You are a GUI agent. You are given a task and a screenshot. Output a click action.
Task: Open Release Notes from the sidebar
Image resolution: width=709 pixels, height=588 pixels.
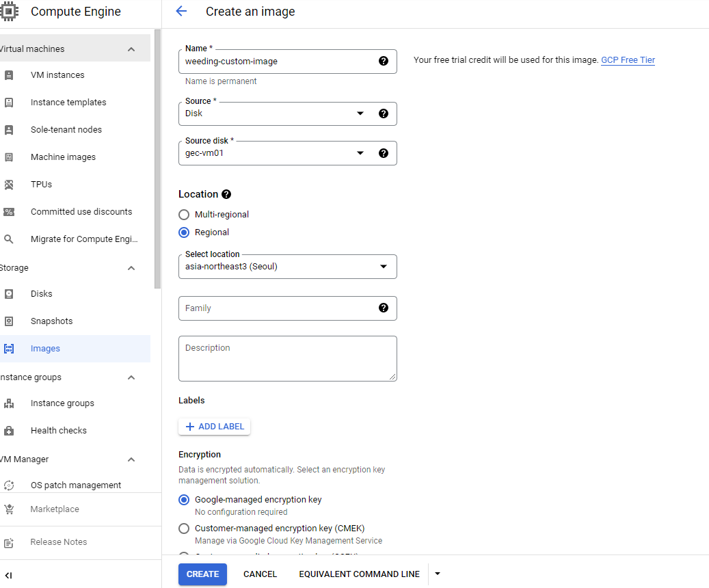58,542
